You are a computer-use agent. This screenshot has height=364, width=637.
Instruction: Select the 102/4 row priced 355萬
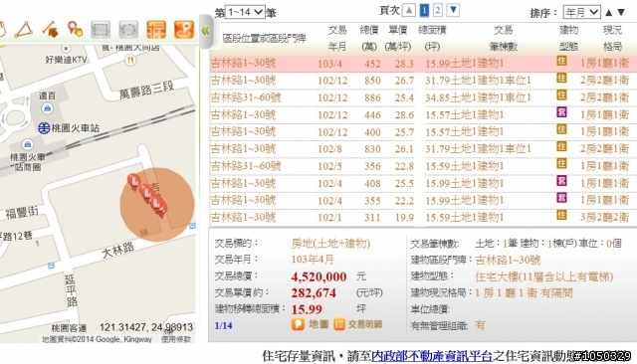423,200
